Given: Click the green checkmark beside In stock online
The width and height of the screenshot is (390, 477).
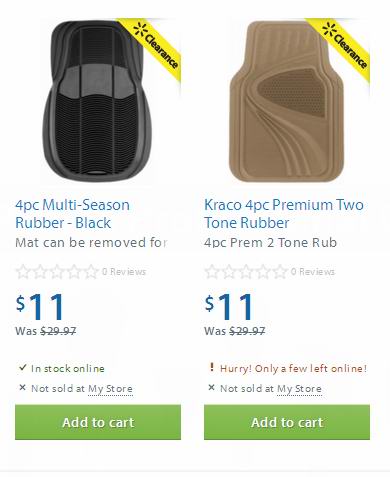Looking at the screenshot, I should tap(22, 367).
